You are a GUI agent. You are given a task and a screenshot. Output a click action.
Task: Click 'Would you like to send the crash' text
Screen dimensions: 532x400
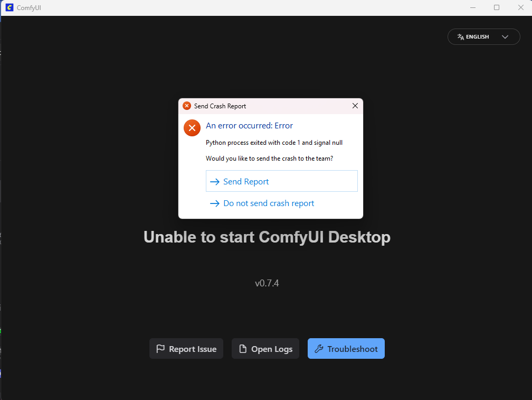pyautogui.click(x=269, y=158)
